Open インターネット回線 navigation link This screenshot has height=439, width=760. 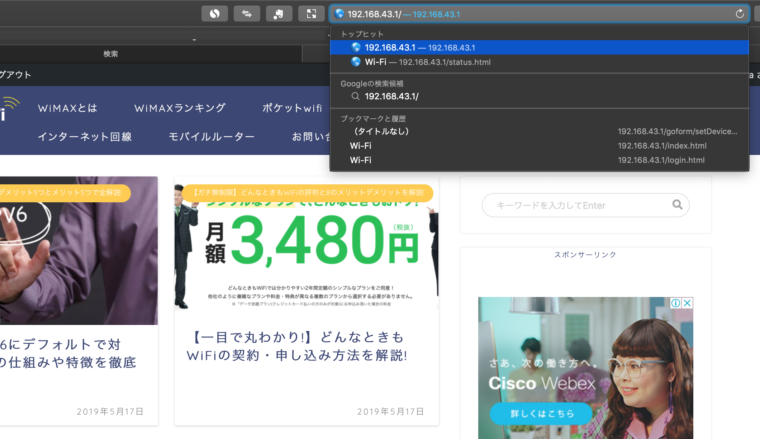click(x=85, y=137)
